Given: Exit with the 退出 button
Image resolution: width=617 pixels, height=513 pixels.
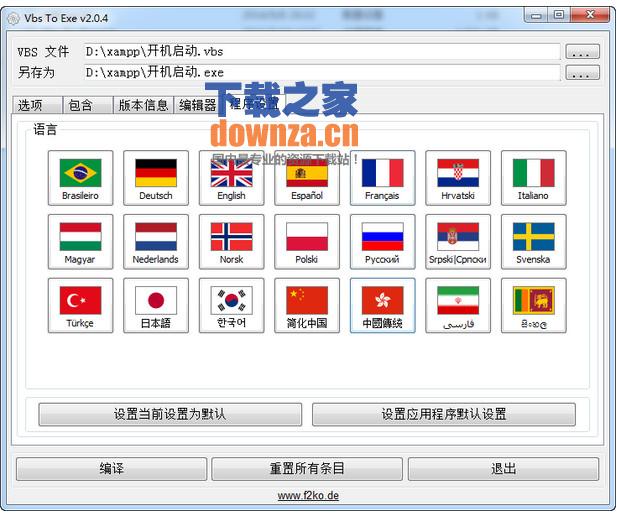Looking at the screenshot, I should click(503, 469).
